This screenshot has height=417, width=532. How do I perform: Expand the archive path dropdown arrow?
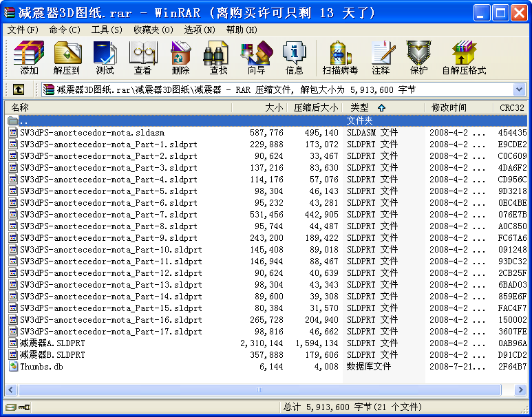(x=519, y=89)
